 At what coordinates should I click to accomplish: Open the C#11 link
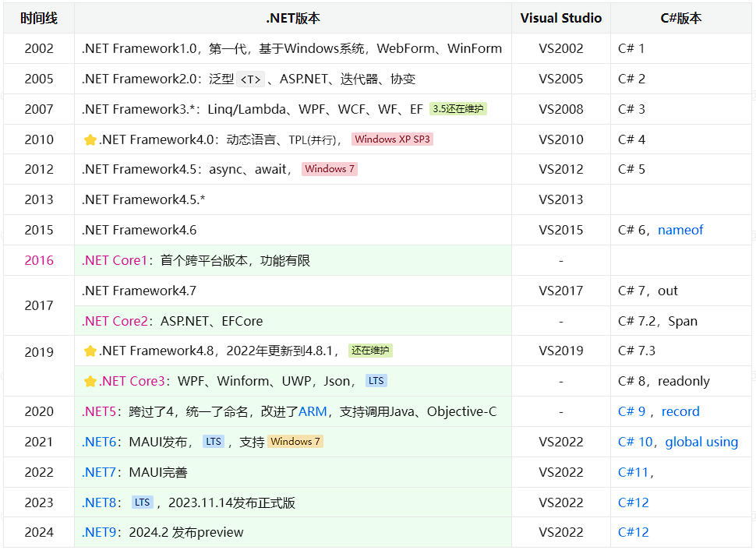[633, 472]
